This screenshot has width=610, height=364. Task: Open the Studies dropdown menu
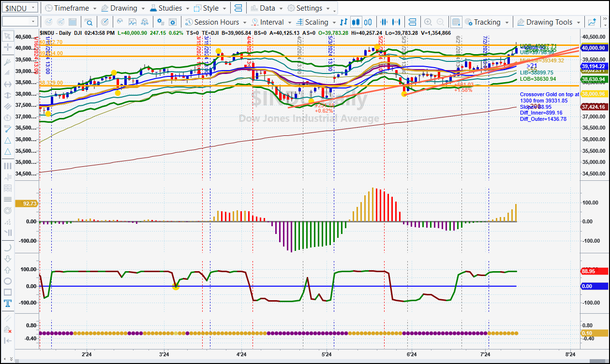(x=169, y=8)
